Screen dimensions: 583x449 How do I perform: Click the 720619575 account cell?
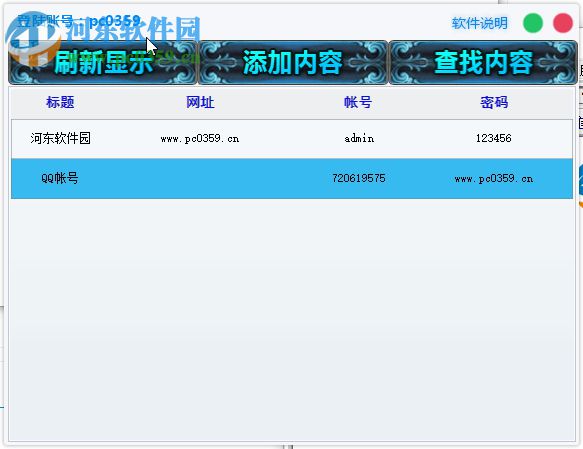tap(359, 178)
